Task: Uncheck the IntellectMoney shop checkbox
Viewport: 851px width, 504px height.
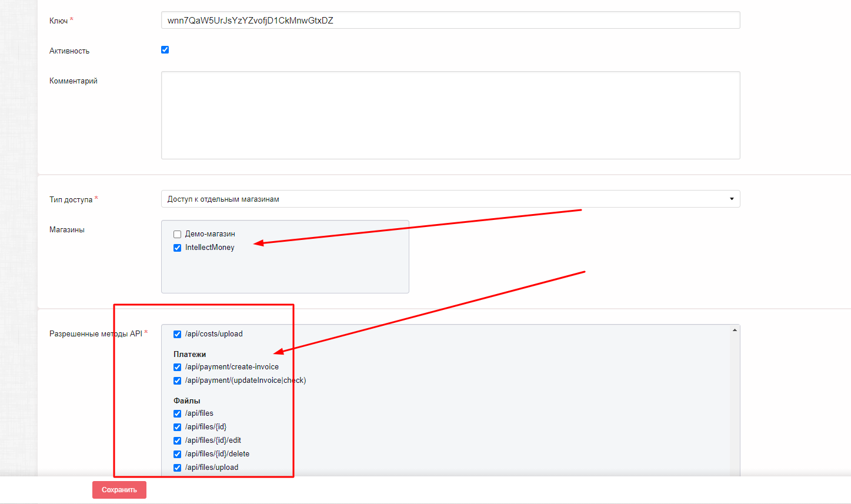Action: coord(177,248)
